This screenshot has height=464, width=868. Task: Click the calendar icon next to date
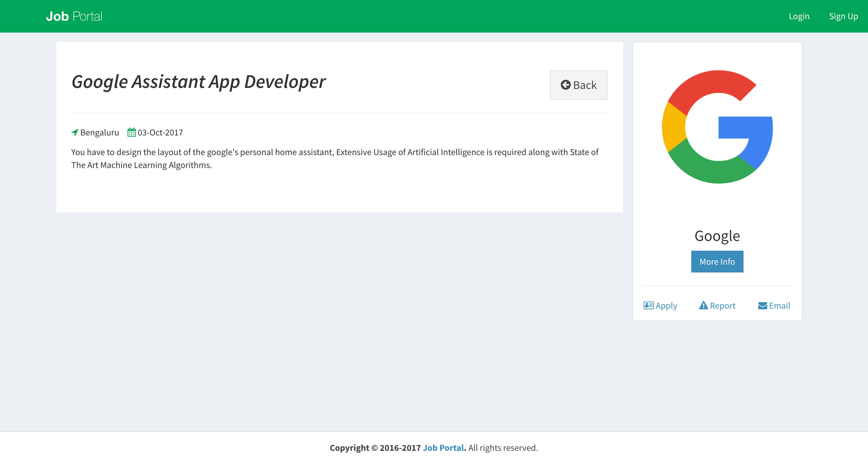click(x=131, y=133)
